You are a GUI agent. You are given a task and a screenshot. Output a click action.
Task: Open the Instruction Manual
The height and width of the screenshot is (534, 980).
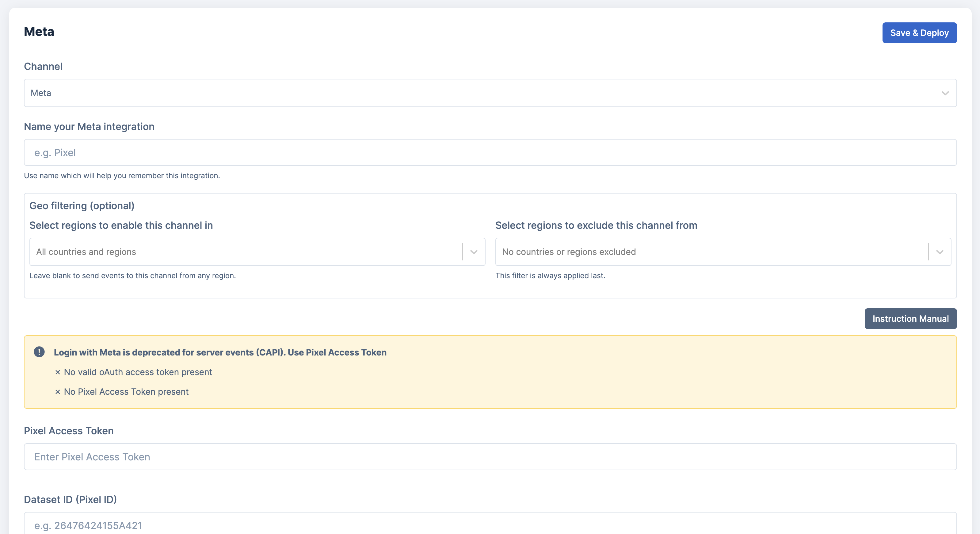point(910,319)
